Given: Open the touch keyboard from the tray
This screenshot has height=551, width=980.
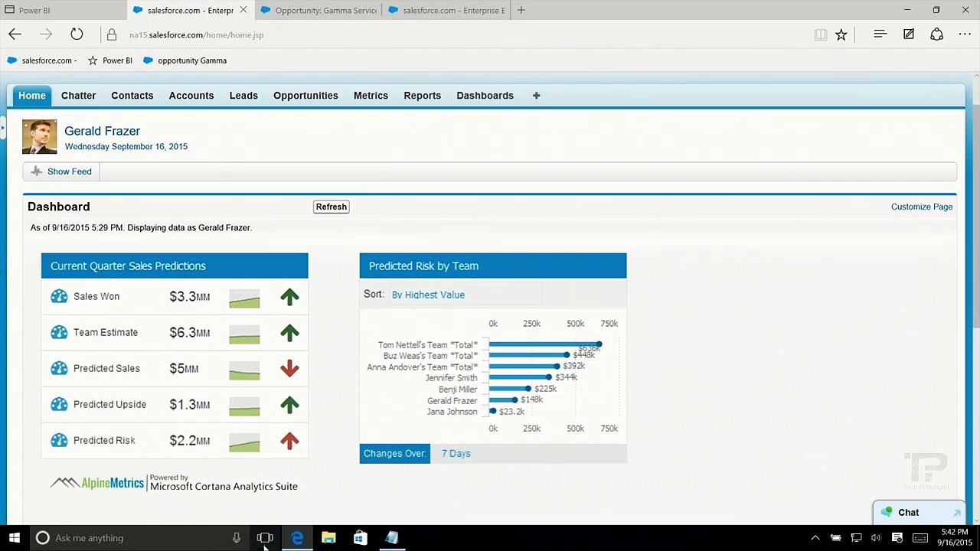Looking at the screenshot, I should 920,538.
